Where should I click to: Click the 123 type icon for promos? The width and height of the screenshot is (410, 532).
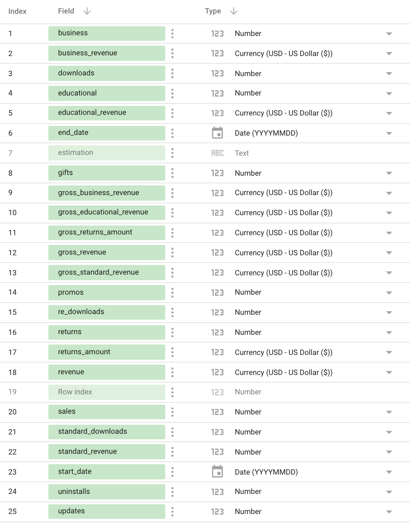click(x=217, y=293)
